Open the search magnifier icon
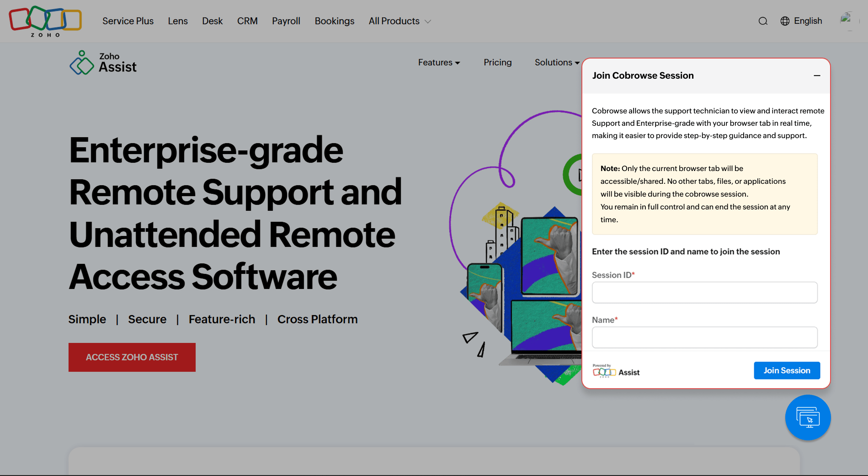The height and width of the screenshot is (476, 868). point(763,21)
